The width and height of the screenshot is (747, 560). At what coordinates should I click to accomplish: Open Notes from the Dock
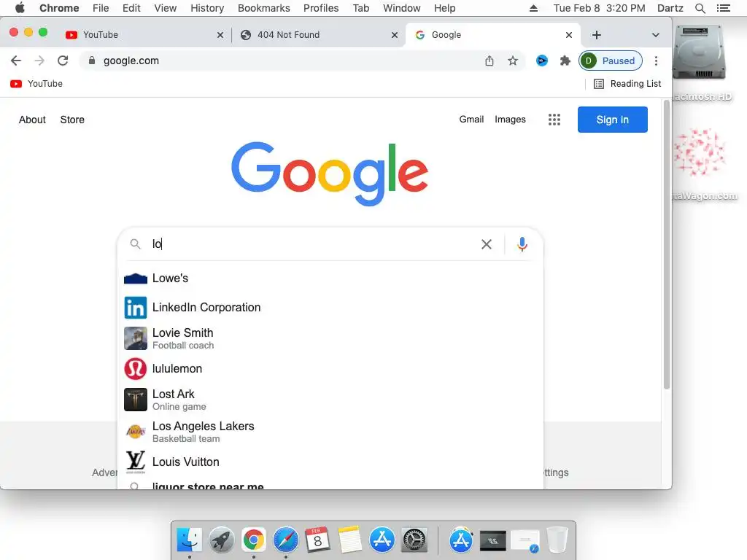[350, 540]
